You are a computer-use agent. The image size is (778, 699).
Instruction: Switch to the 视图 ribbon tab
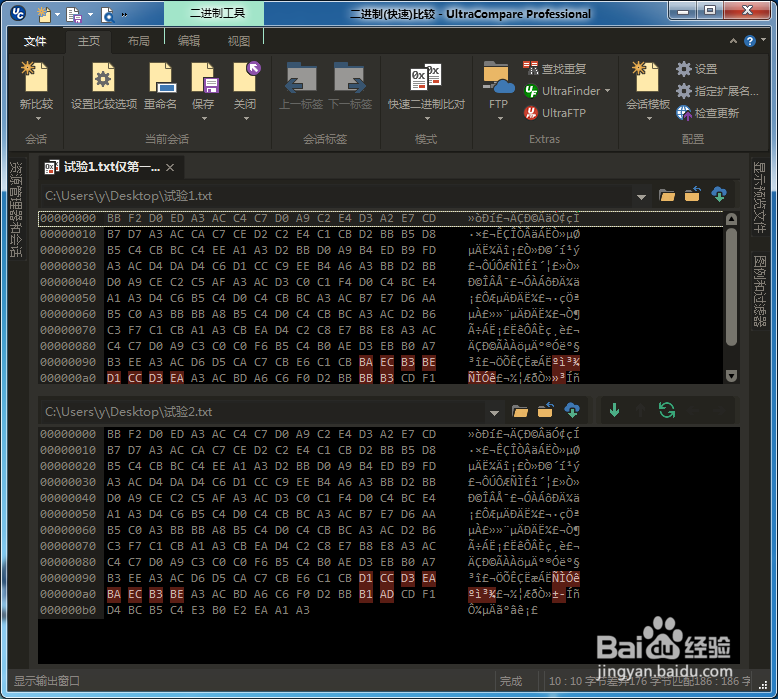239,41
